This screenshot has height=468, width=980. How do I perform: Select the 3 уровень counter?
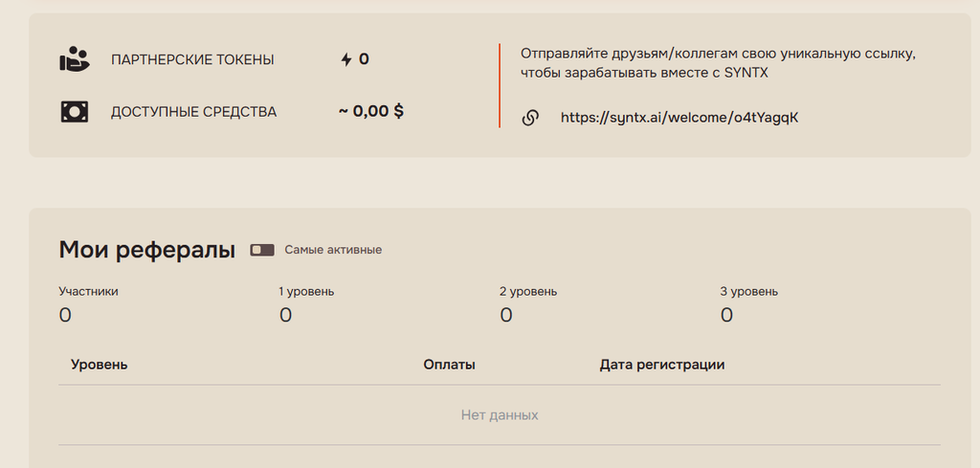[x=748, y=305]
